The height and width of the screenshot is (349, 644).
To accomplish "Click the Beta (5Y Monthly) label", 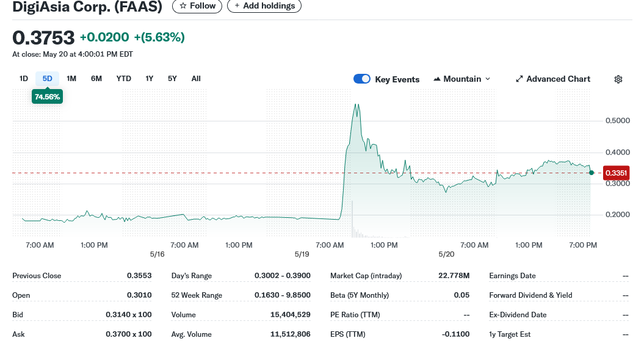I will coord(360,295).
